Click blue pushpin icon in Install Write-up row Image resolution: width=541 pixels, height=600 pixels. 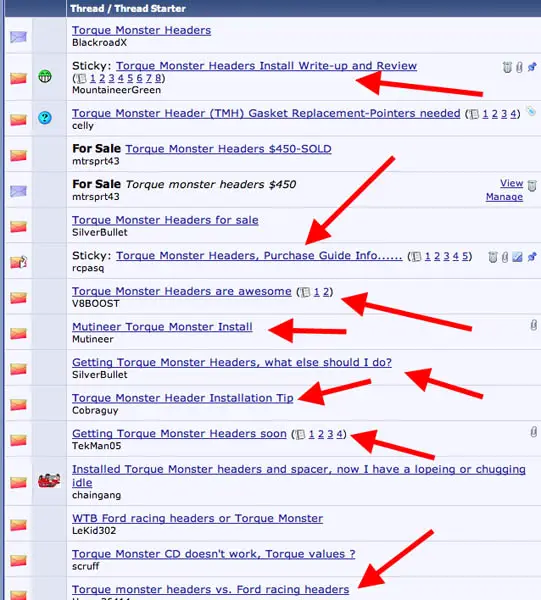click(532, 67)
